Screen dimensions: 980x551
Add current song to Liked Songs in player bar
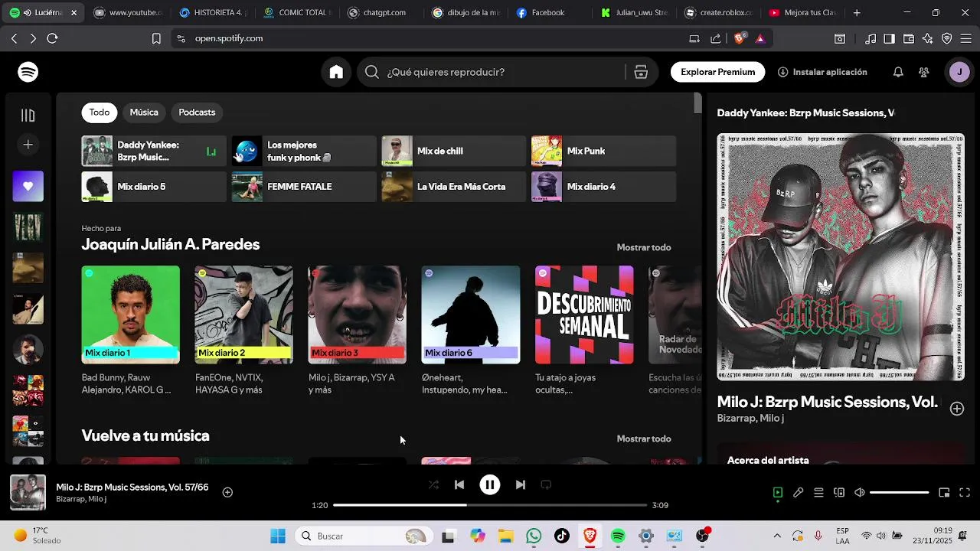coord(227,492)
